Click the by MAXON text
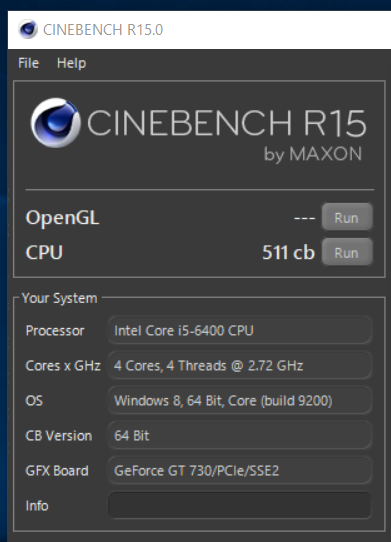The width and height of the screenshot is (391, 542). (313, 154)
